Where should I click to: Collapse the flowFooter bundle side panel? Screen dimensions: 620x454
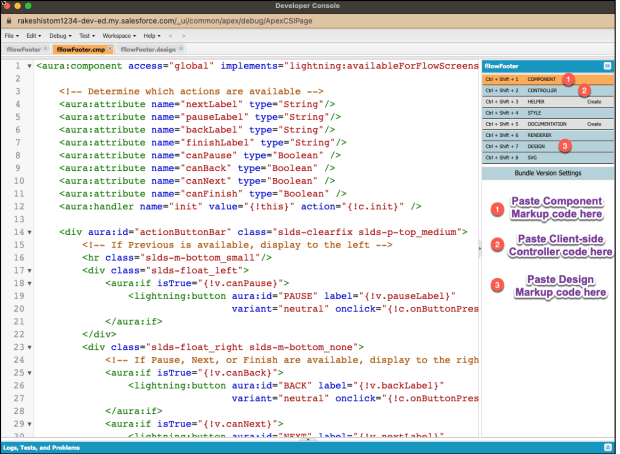point(607,65)
